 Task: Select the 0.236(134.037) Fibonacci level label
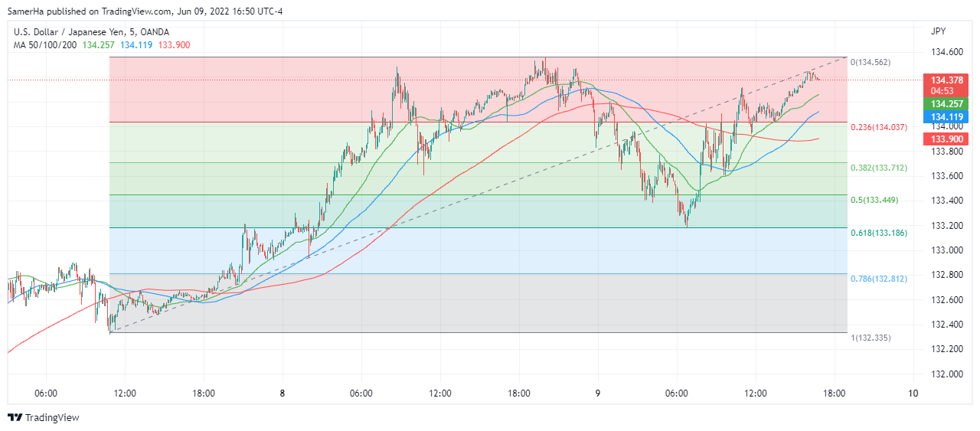pos(879,127)
